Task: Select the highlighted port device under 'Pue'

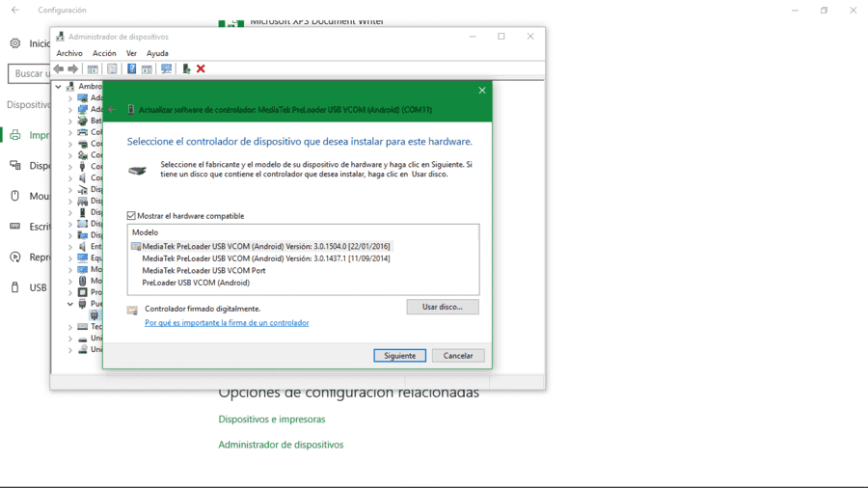Action: click(95, 314)
